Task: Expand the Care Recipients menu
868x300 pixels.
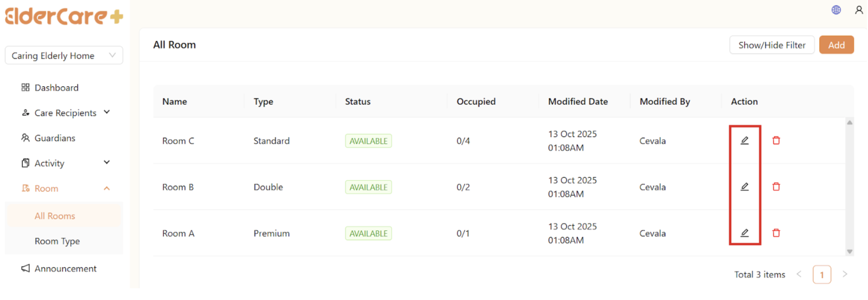Action: [x=65, y=113]
